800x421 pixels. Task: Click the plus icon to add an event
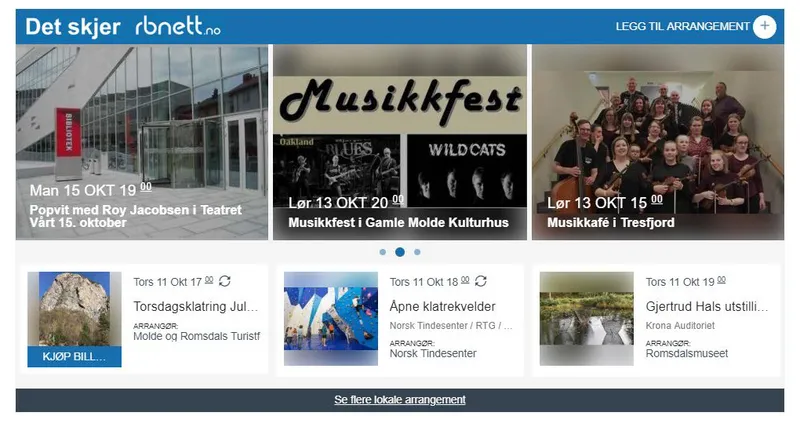[x=764, y=27]
